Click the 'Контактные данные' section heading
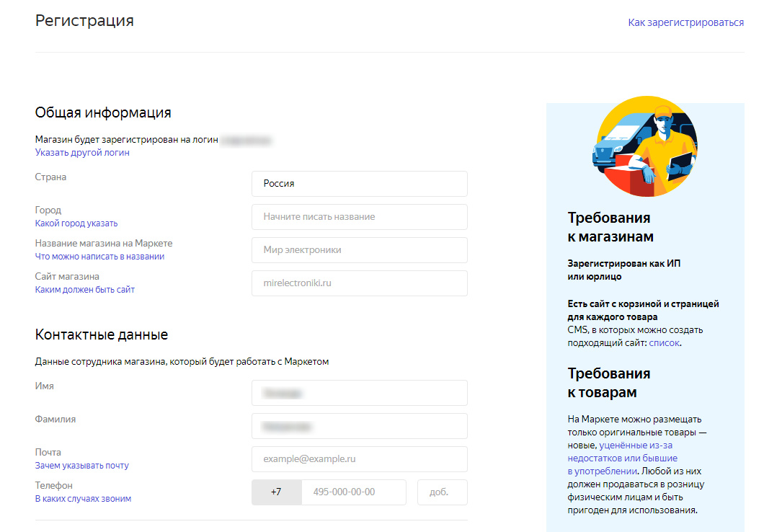 click(x=102, y=334)
